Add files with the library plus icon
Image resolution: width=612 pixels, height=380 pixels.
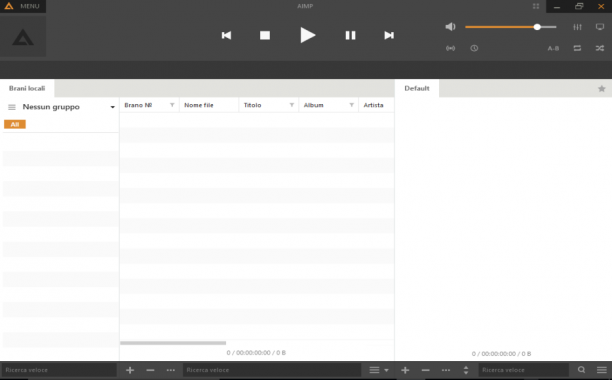(x=130, y=370)
